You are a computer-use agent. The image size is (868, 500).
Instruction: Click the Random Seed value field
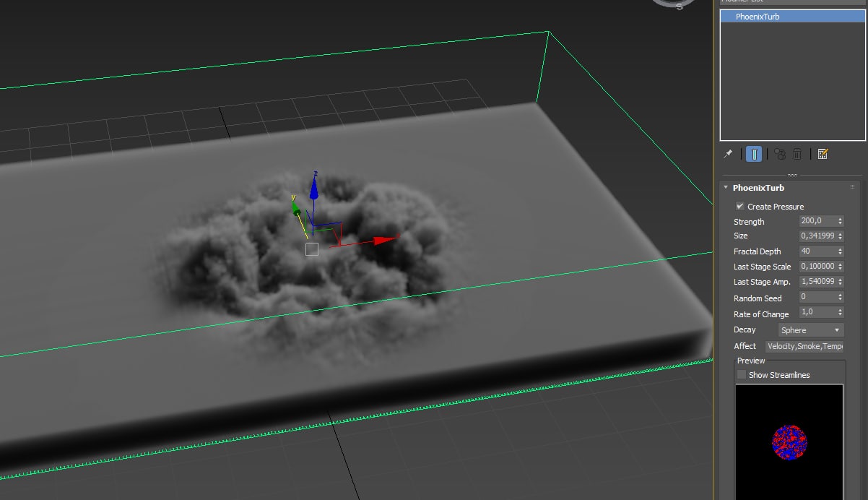tap(817, 297)
